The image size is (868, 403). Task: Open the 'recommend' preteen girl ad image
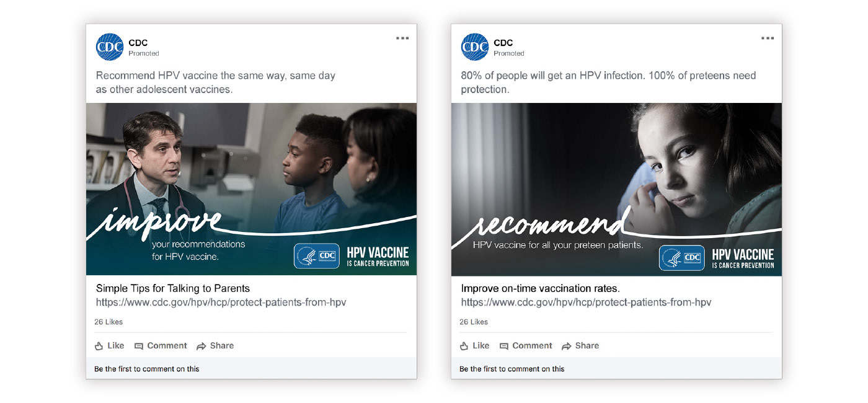click(x=616, y=189)
